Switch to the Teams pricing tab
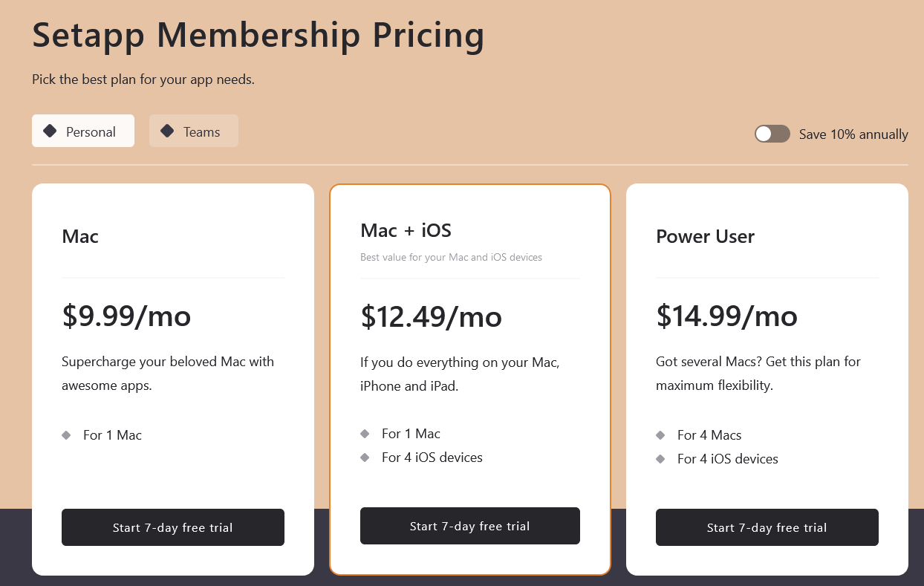924x586 pixels. 194,131
